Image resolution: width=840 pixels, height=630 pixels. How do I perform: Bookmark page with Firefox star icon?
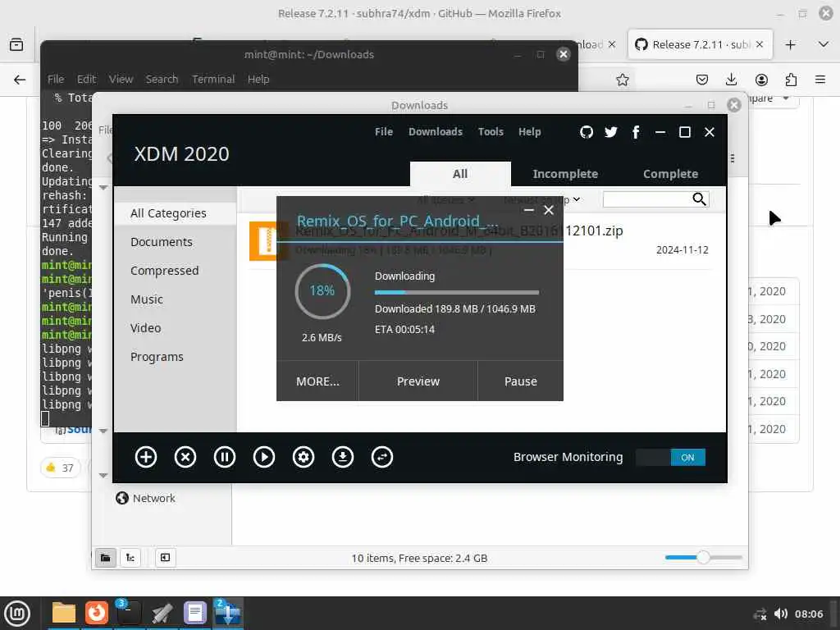pyautogui.click(x=622, y=80)
